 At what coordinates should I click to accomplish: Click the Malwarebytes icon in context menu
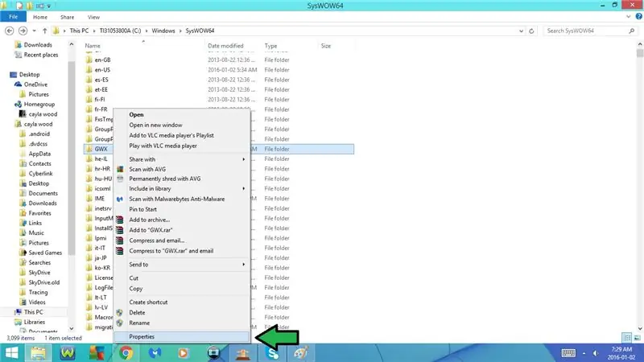[x=119, y=199]
